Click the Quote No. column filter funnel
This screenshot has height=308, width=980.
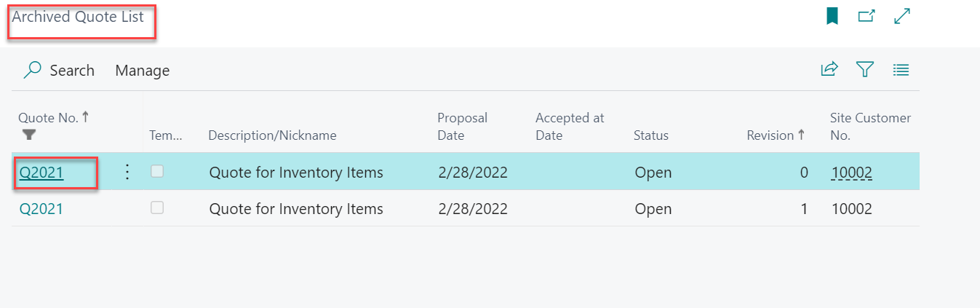(29, 135)
